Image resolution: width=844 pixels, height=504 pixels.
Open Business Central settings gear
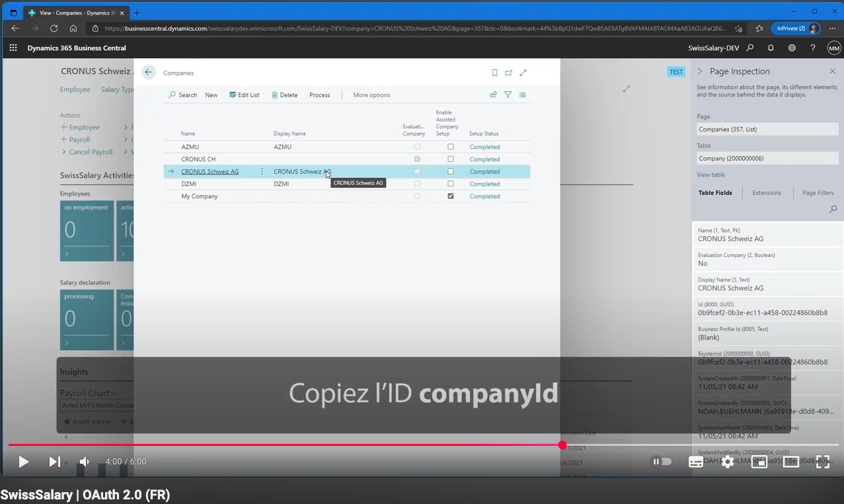click(792, 48)
